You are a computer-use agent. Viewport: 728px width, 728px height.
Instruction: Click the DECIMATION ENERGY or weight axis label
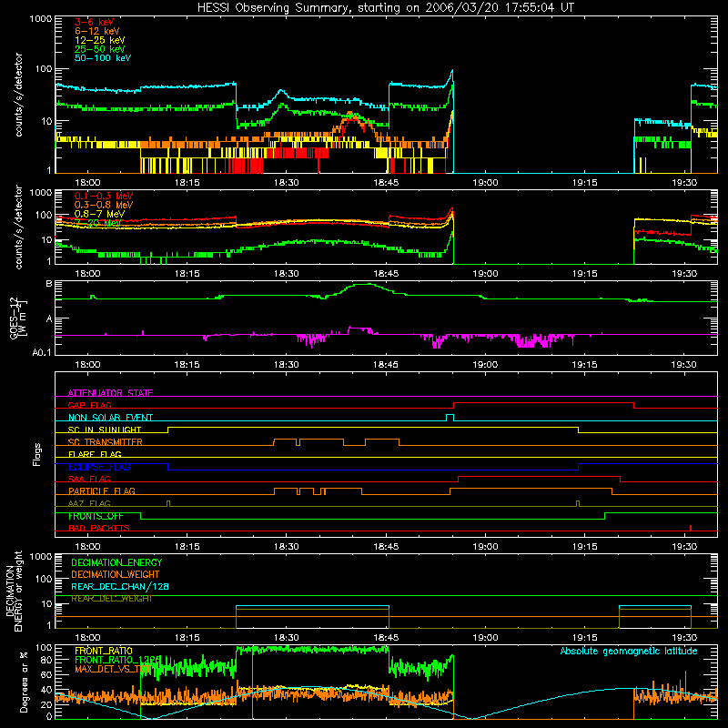[x=14, y=591]
